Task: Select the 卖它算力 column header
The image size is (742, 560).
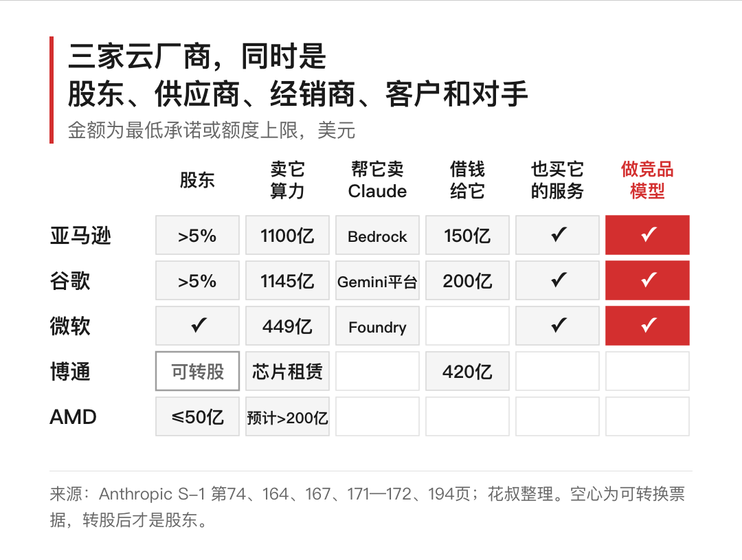Action: (287, 180)
